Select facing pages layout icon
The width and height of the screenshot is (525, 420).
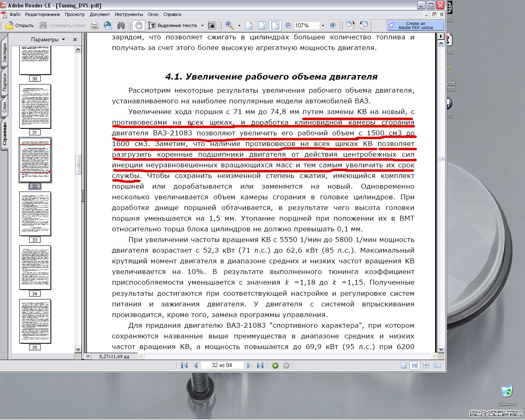[437, 365]
